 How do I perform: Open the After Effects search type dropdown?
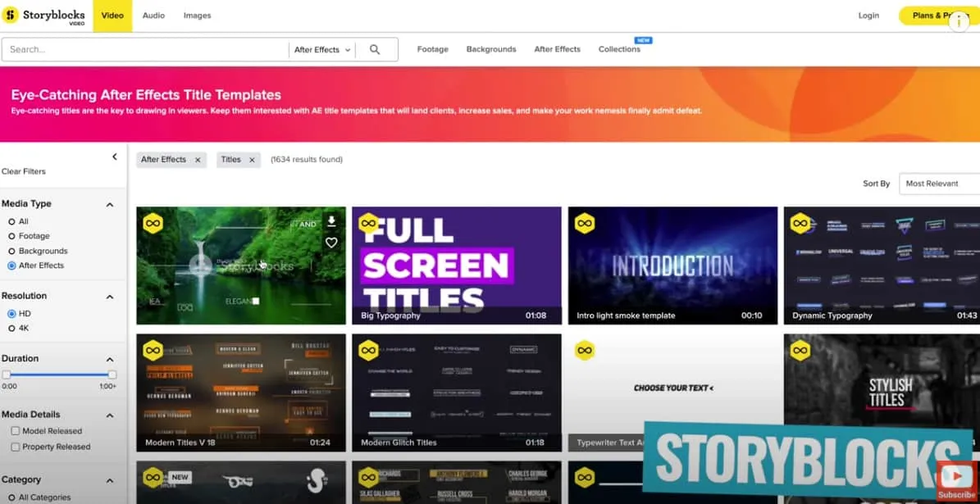click(x=322, y=50)
